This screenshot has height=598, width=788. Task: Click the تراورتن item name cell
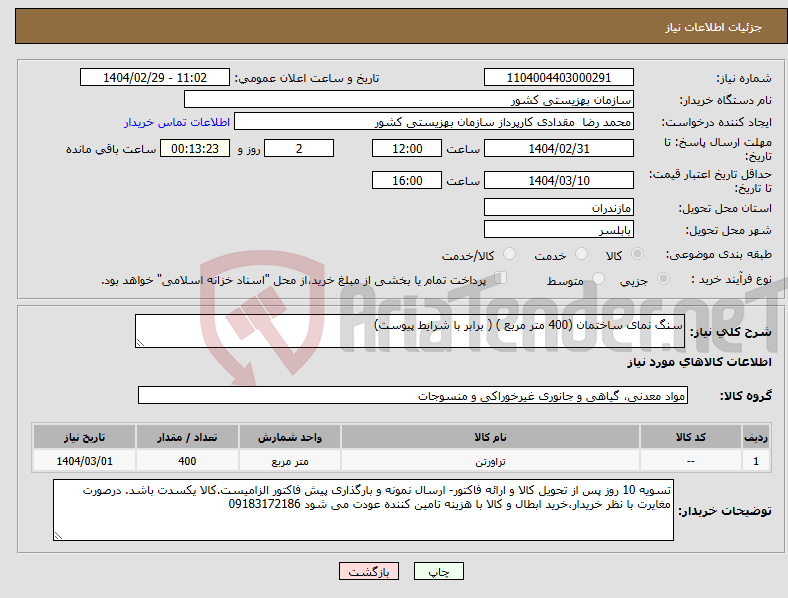(x=490, y=461)
